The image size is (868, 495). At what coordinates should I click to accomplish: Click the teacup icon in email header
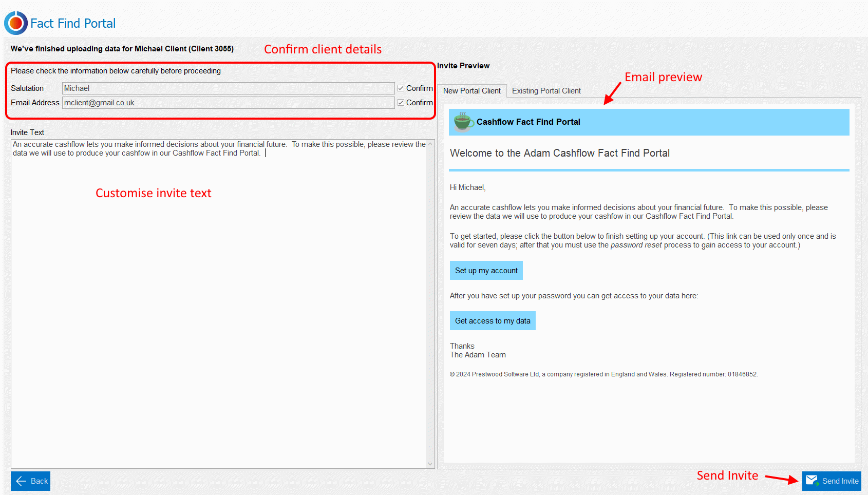[463, 122]
